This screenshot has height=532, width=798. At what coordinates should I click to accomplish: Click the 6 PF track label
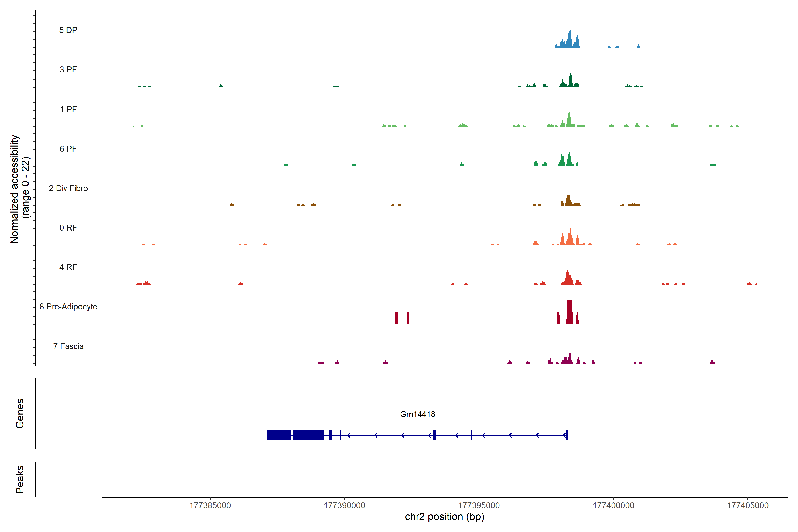tap(68, 149)
